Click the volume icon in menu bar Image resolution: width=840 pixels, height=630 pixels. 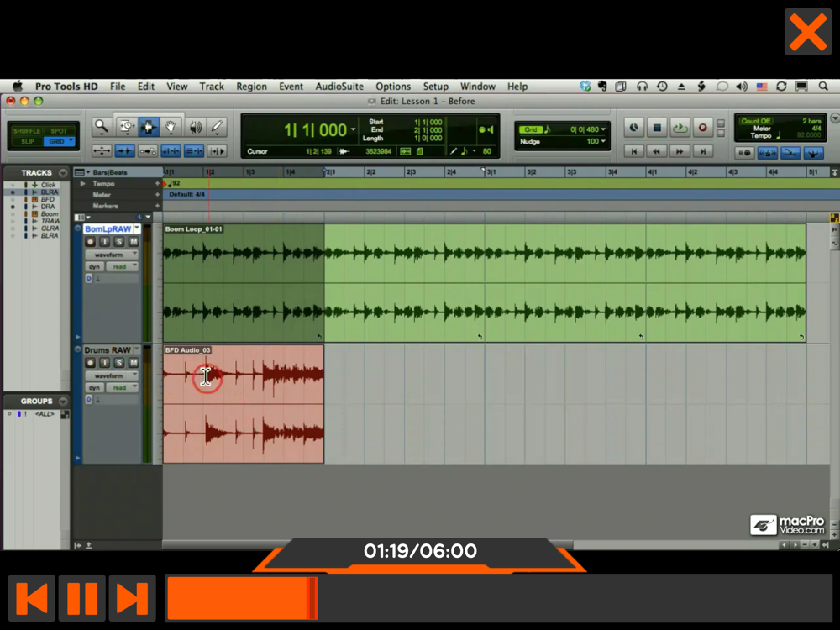click(x=742, y=87)
